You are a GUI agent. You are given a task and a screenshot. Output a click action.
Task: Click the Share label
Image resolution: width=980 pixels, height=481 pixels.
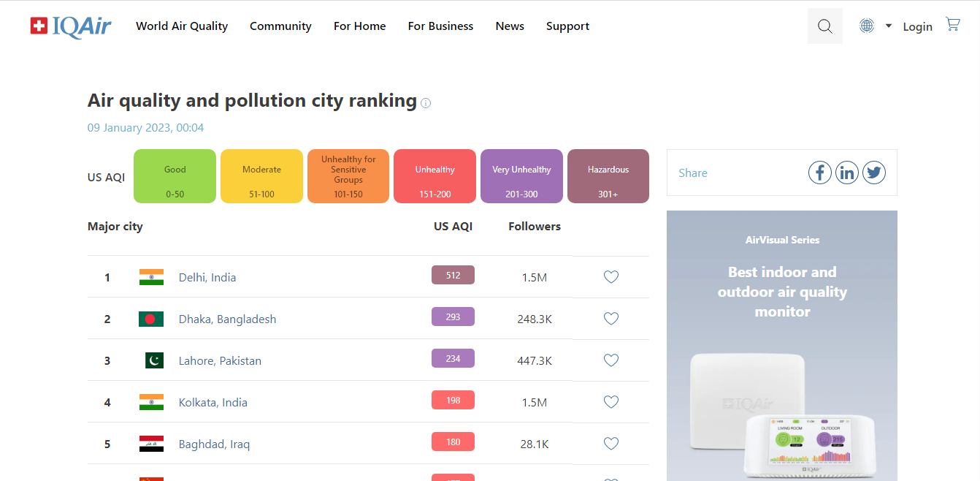(x=693, y=173)
